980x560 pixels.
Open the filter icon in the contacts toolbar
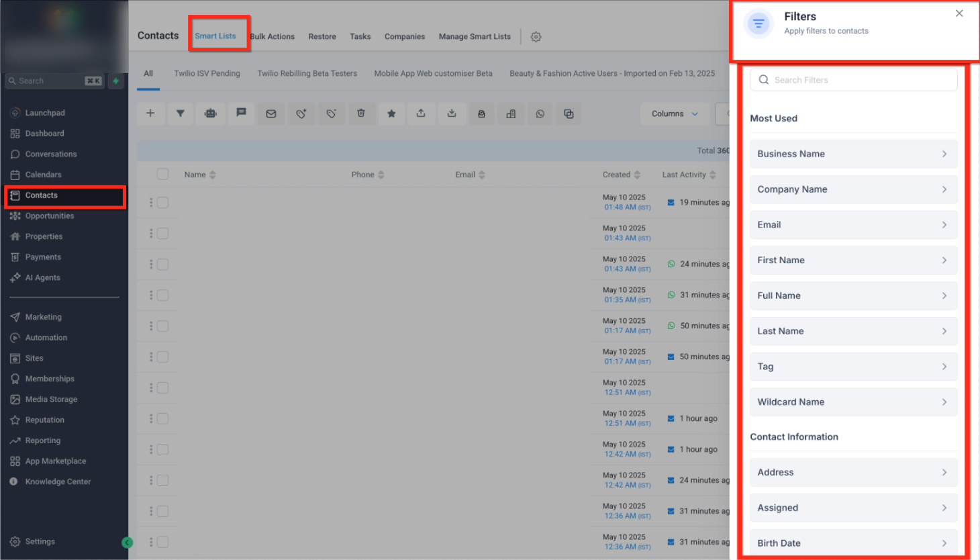pyautogui.click(x=180, y=113)
